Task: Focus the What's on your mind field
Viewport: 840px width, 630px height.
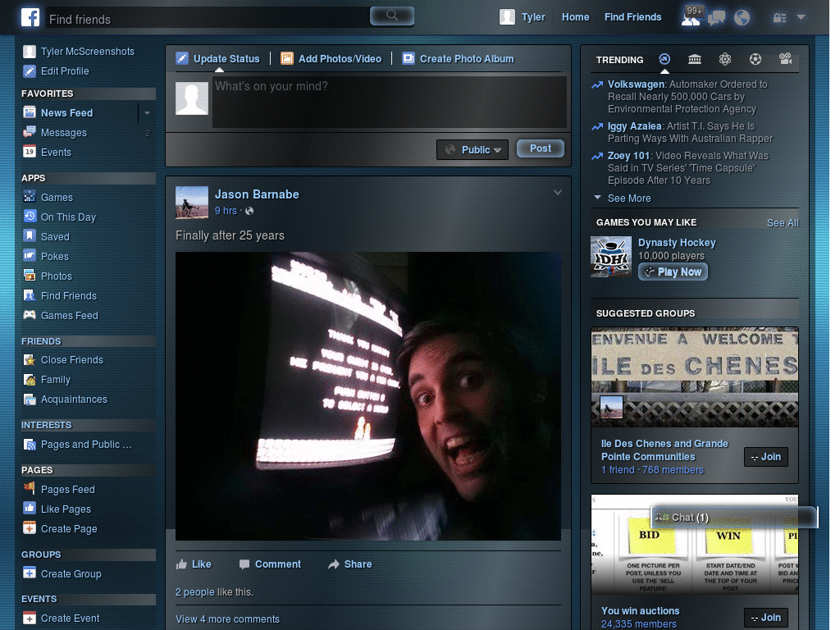Action: pos(390,102)
